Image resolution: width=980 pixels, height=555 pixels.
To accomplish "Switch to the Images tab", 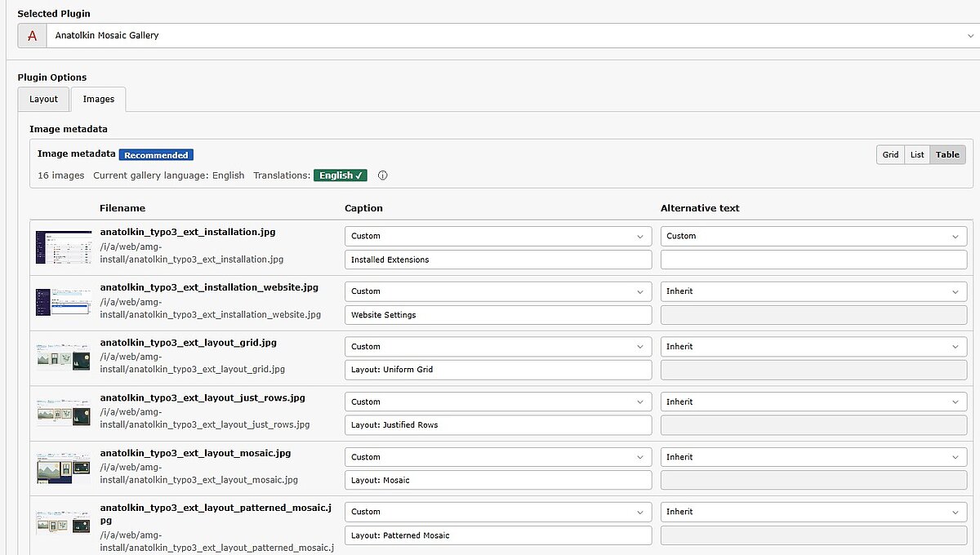I will (98, 99).
